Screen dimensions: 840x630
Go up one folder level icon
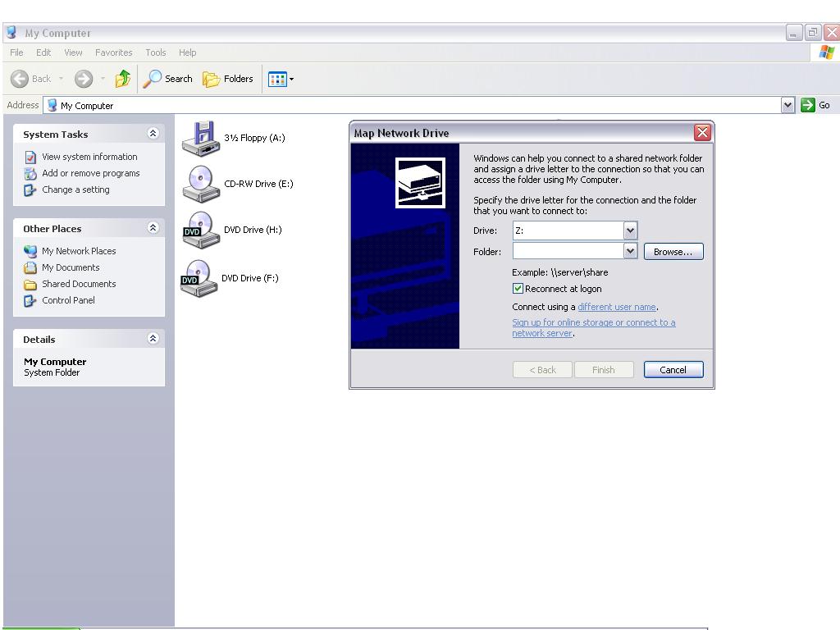click(x=123, y=80)
